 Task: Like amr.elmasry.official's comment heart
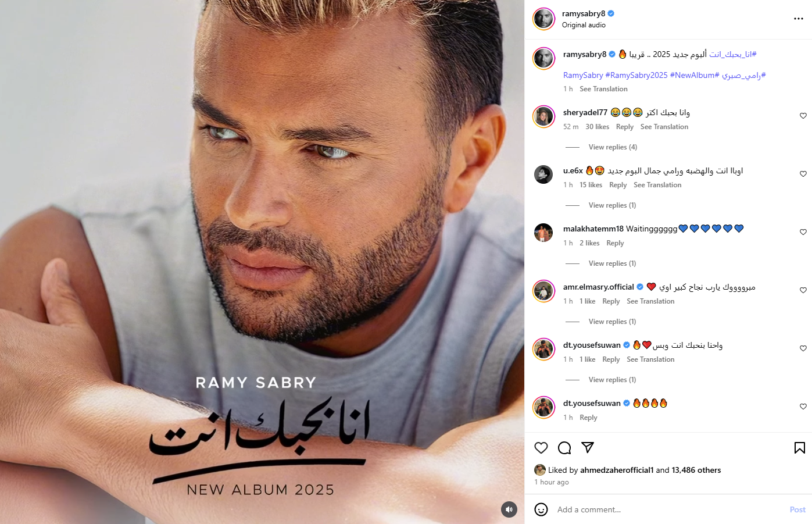point(803,290)
